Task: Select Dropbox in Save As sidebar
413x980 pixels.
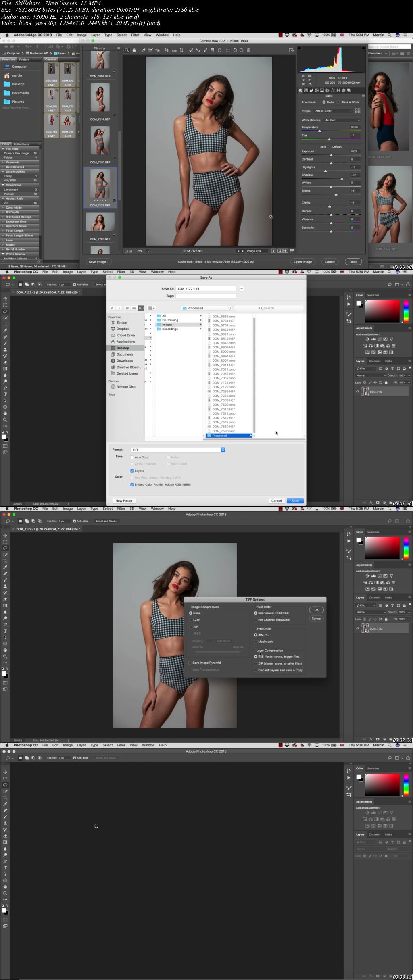Action: tap(123, 329)
